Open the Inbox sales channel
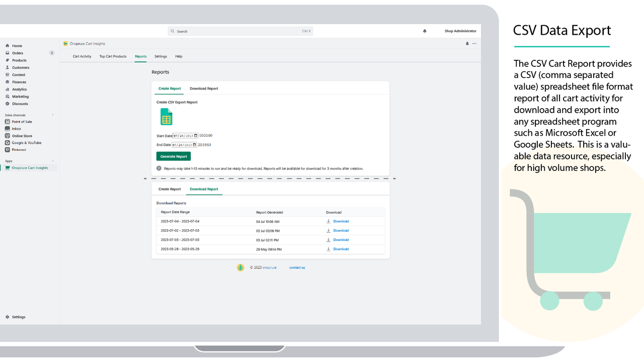This screenshot has width=644, height=362. (x=17, y=129)
